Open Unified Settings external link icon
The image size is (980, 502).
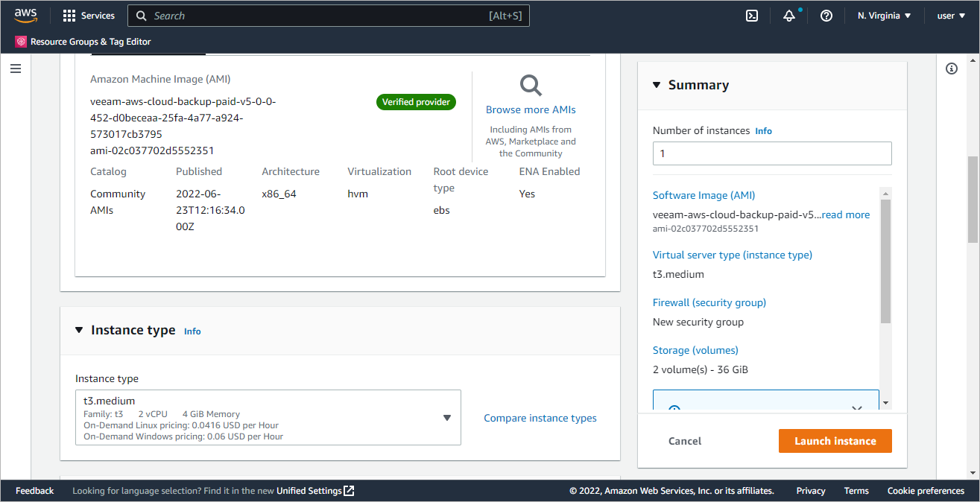point(350,491)
